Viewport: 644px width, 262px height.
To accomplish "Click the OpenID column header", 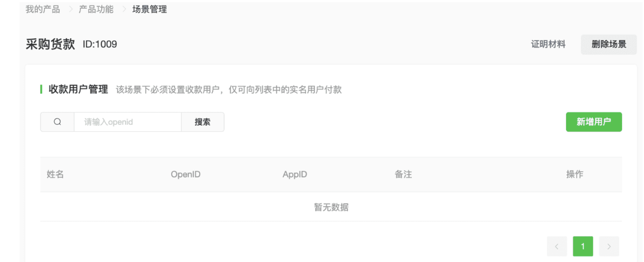I will (185, 175).
